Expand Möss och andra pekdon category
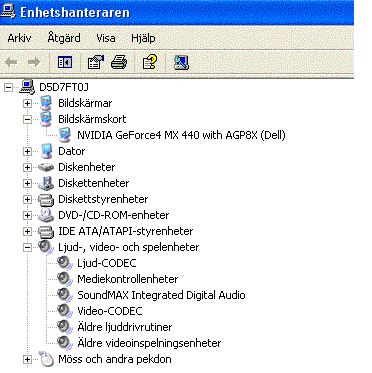This screenshot has height=373, width=372. (x=27, y=359)
